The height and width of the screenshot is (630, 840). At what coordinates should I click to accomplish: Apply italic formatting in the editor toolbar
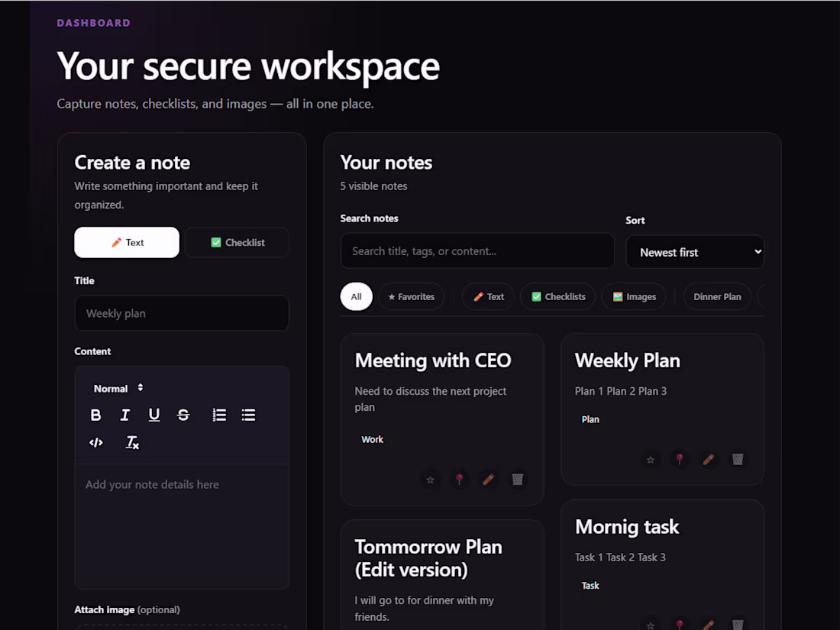pos(124,415)
